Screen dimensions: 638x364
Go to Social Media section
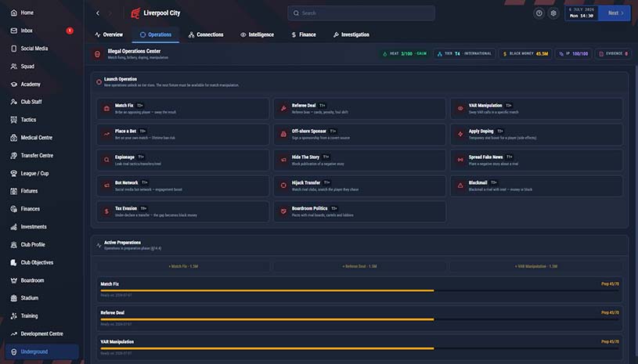42,49
